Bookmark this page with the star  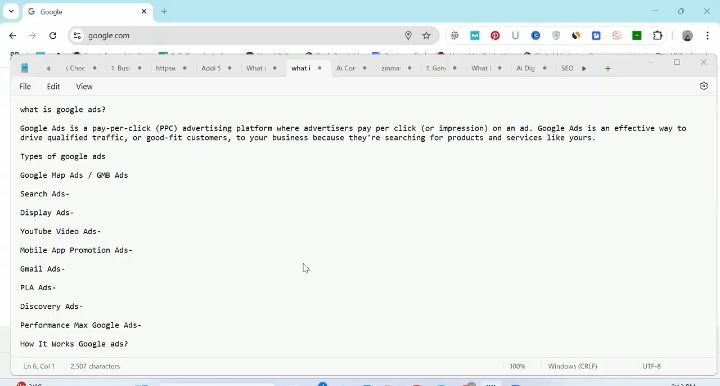[x=427, y=35]
